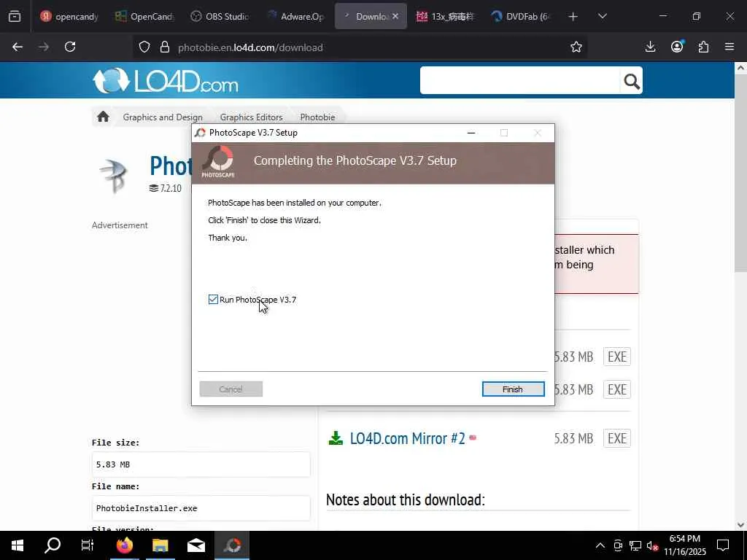The height and width of the screenshot is (560, 747).
Task: Switch to the OpenCandy second tab
Action: [145, 17]
